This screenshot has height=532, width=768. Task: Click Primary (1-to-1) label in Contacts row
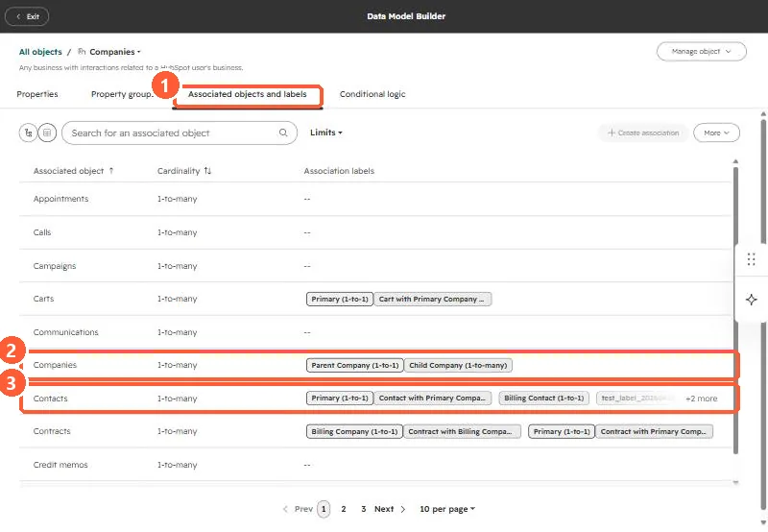tap(340, 399)
